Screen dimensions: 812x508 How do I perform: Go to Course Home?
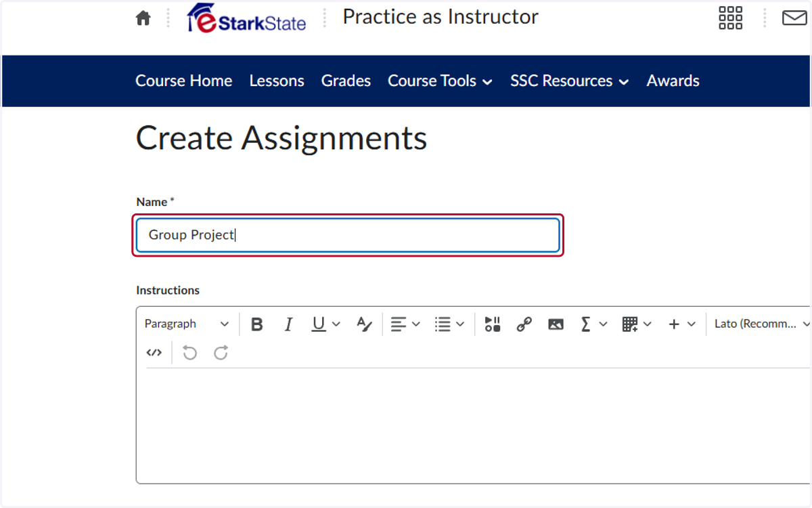pos(184,81)
